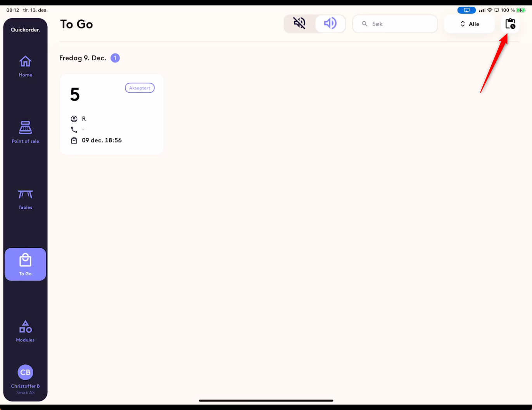532x410 pixels.
Task: Enable sound with the speaker toggle
Action: [x=330, y=24]
